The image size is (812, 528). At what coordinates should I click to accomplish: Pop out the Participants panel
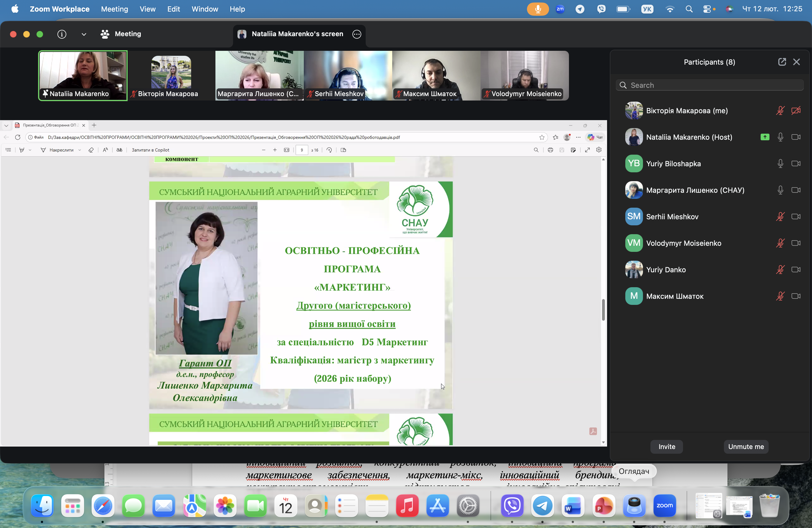click(x=782, y=62)
